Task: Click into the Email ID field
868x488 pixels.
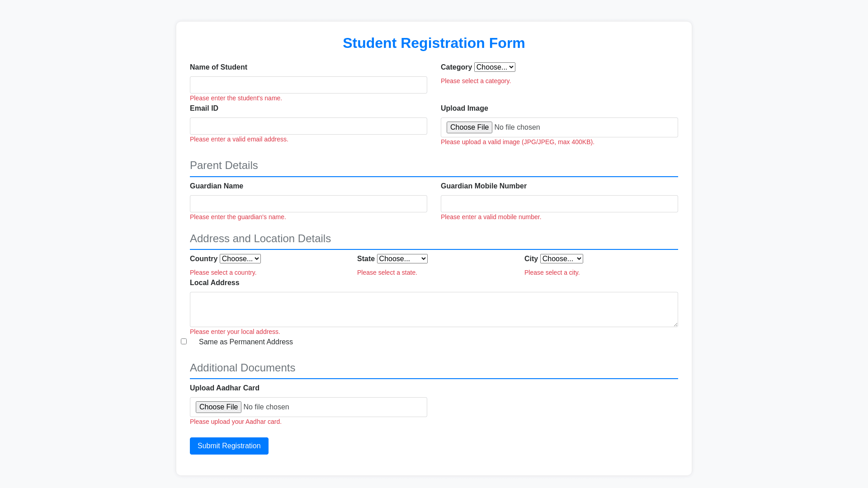Action: 308,126
